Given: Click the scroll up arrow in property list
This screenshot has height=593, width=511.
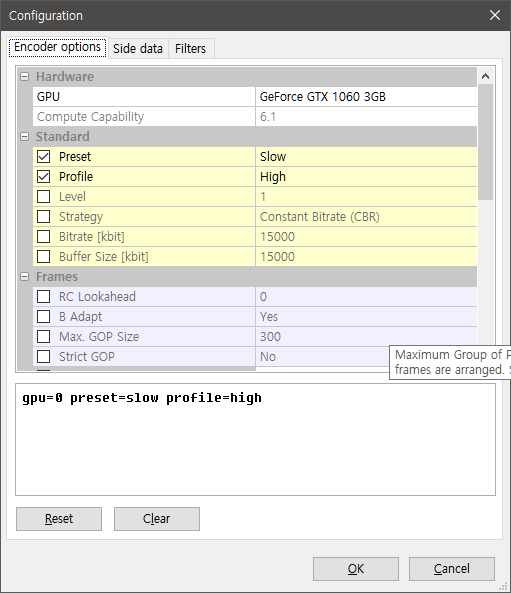Looking at the screenshot, I should (486, 77).
